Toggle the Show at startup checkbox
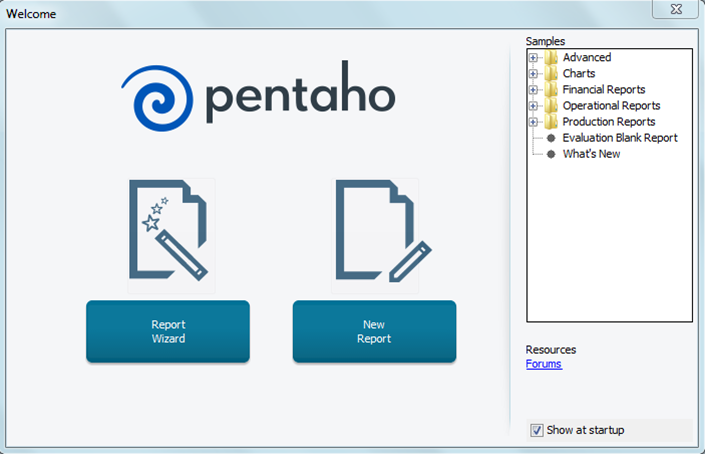Image resolution: width=705 pixels, height=454 pixels. point(537,430)
